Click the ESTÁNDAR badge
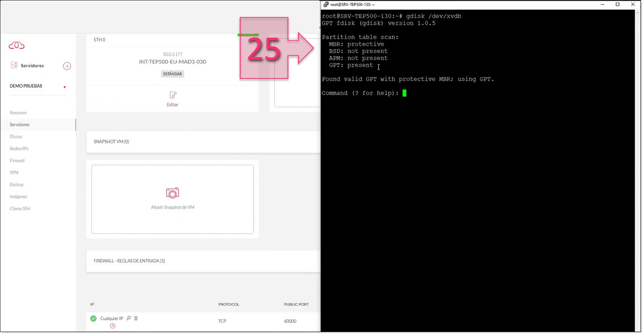Viewport: 644px width, 335px height. click(x=173, y=74)
